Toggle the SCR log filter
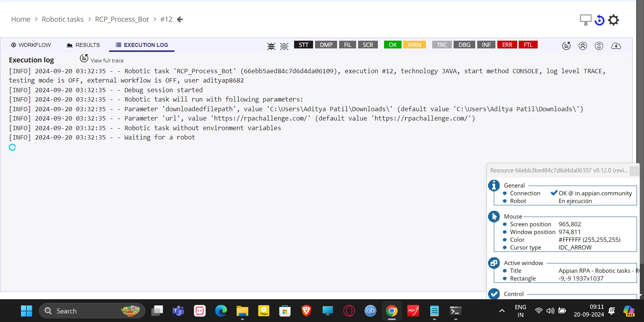The width and height of the screenshot is (644, 322). [x=368, y=45]
